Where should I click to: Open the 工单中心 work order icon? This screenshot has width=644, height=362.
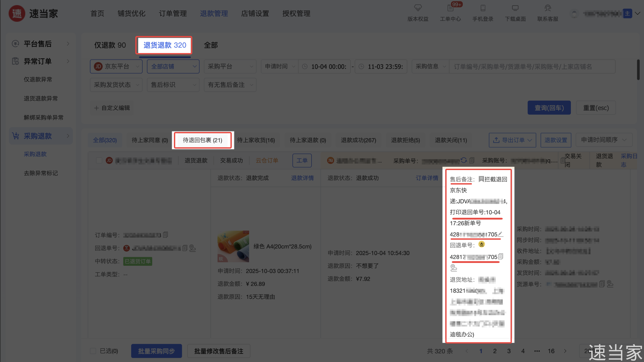450,9
